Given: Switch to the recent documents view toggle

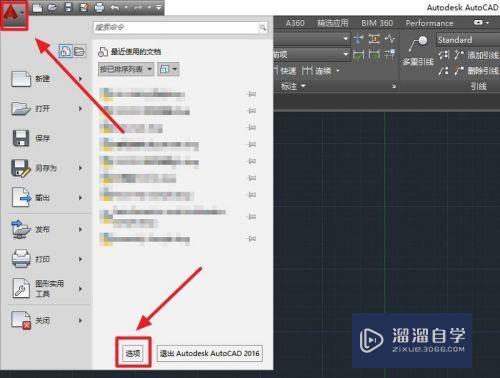Looking at the screenshot, I should pos(65,51).
